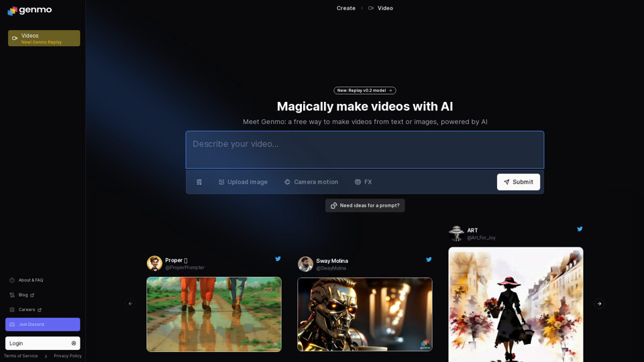The height and width of the screenshot is (362, 644).
Task: Click the New: Replay v0.2 model badge
Action: (365, 90)
